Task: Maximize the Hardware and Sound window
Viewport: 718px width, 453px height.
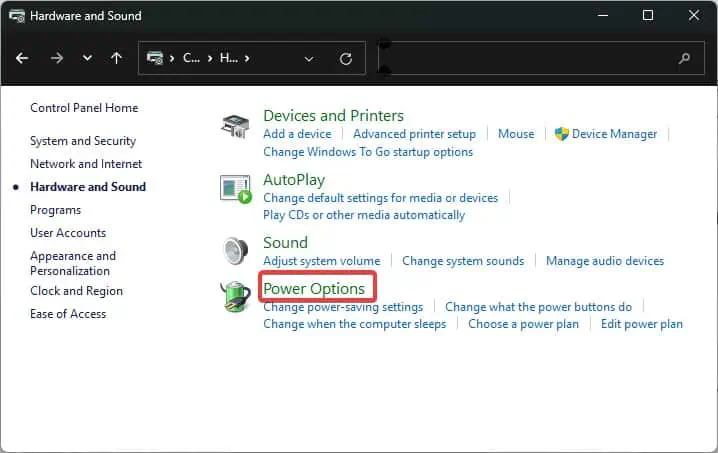Action: (x=648, y=16)
